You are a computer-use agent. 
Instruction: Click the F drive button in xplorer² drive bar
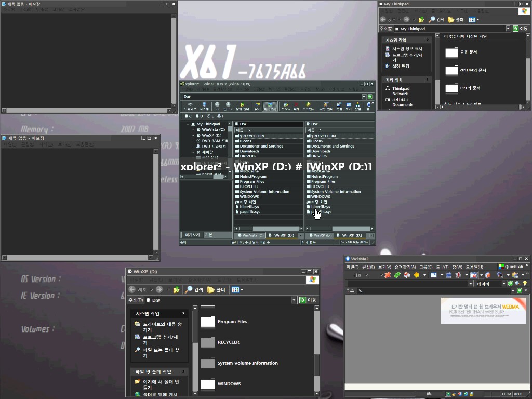click(x=220, y=116)
